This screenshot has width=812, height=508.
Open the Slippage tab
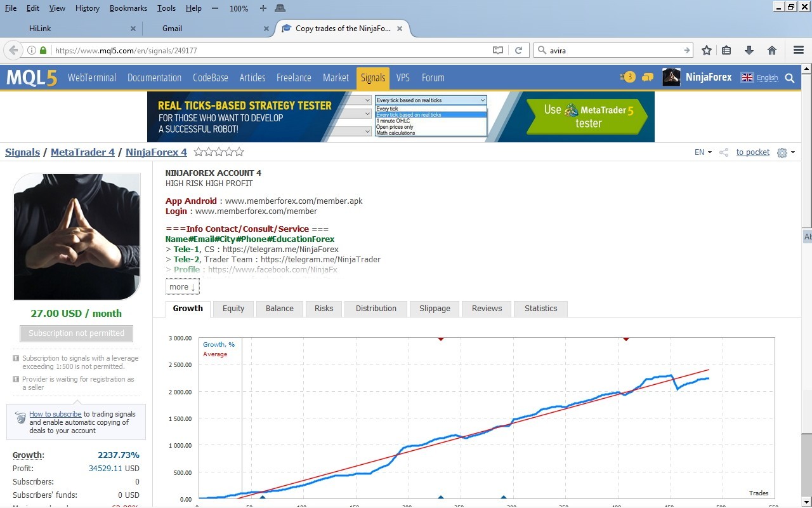[x=435, y=309]
